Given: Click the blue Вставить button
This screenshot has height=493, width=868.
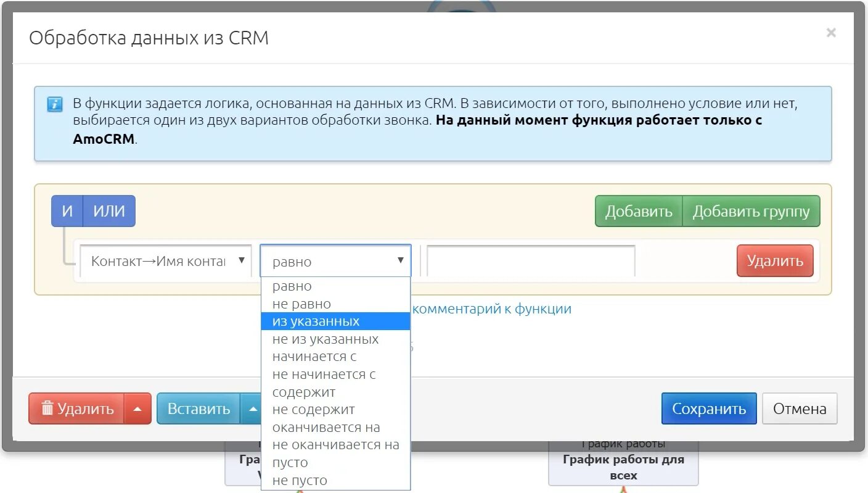Looking at the screenshot, I should click(x=199, y=408).
